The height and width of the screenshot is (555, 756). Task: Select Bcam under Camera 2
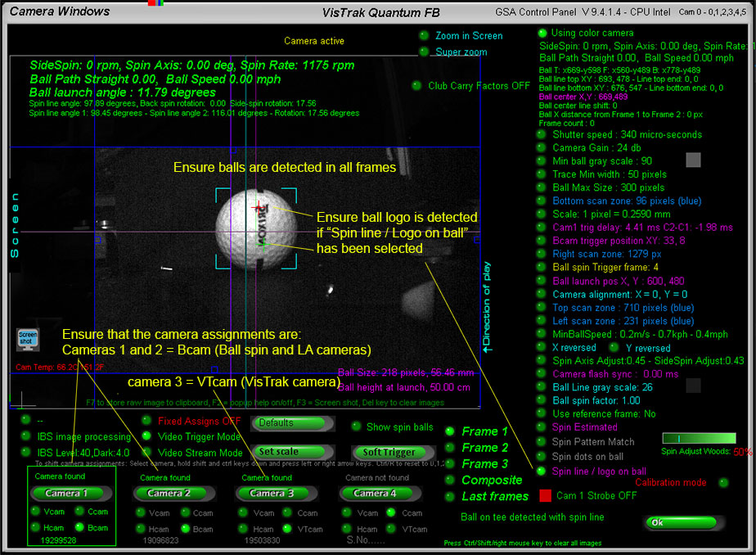185,530
